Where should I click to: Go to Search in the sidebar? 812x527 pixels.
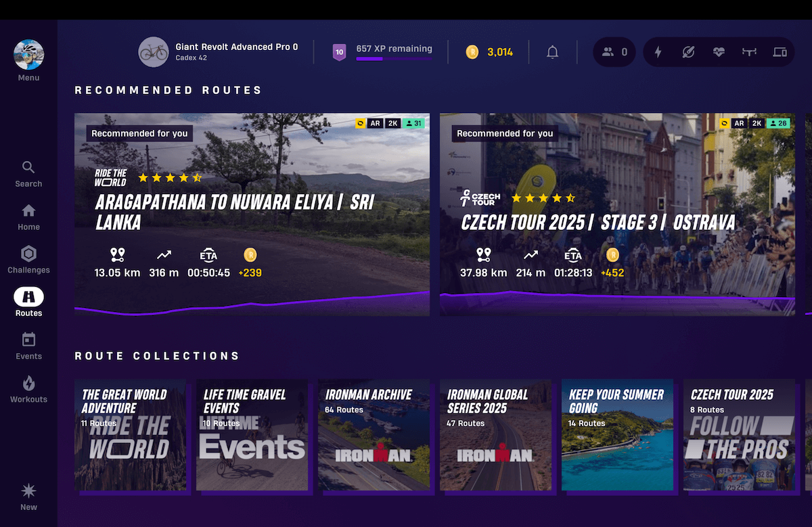click(x=28, y=174)
